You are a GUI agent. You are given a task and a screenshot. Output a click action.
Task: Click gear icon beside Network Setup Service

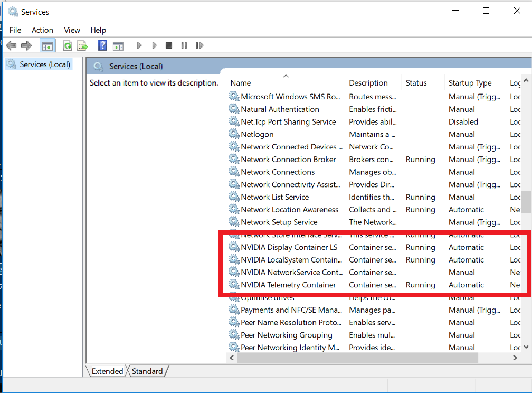[234, 221]
